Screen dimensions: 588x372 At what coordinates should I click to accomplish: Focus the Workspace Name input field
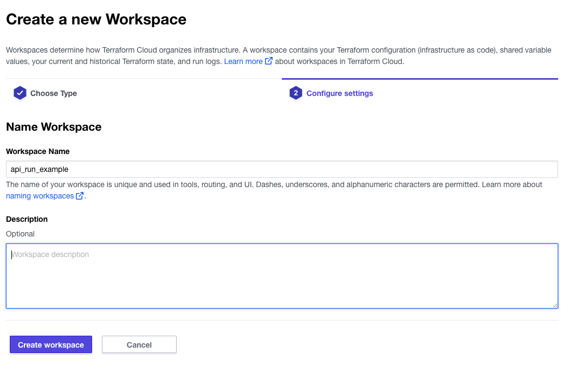coord(282,169)
